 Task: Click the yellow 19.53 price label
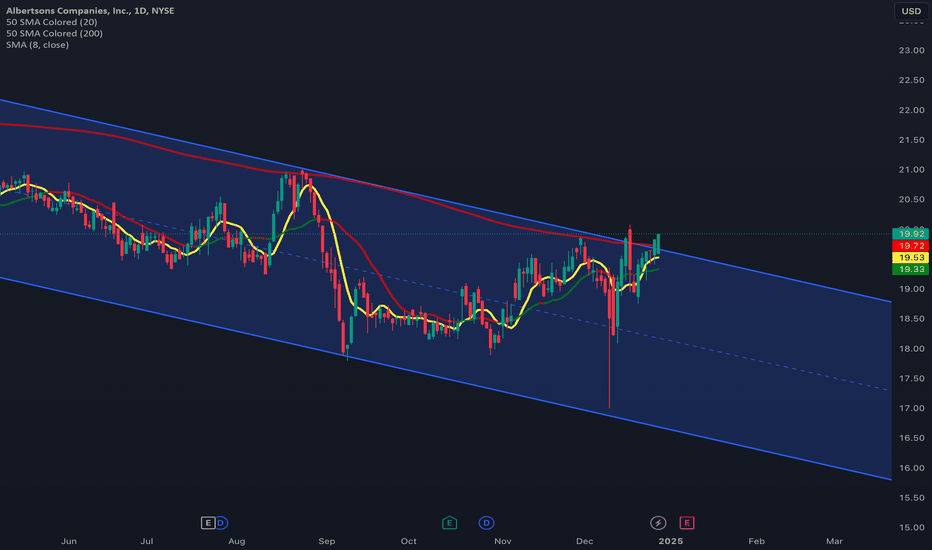click(x=911, y=258)
